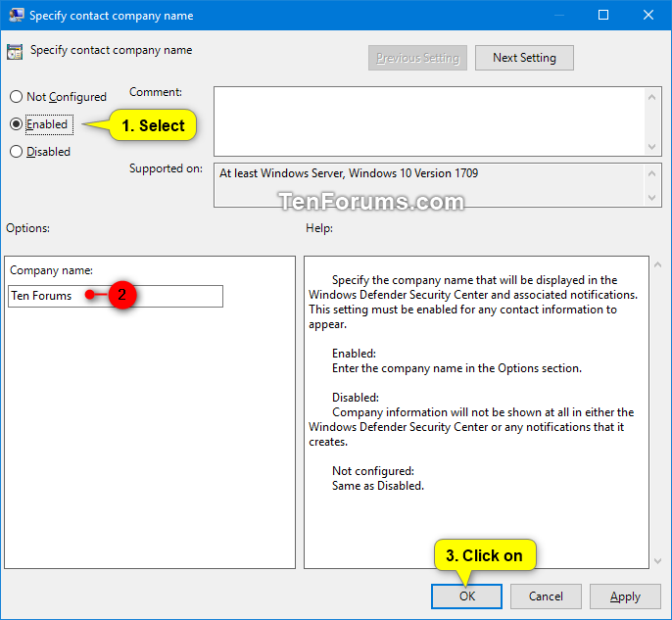This screenshot has height=620, width=672.
Task: Minimize the dialog window
Action: point(558,15)
